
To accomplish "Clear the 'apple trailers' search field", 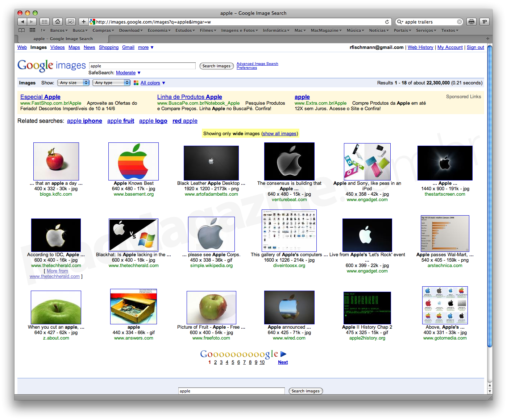I will 460,22.
